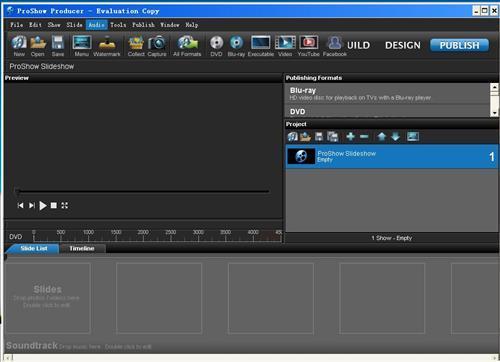500x362 pixels.
Task: Click the preview seek bar
Action: 142,191
